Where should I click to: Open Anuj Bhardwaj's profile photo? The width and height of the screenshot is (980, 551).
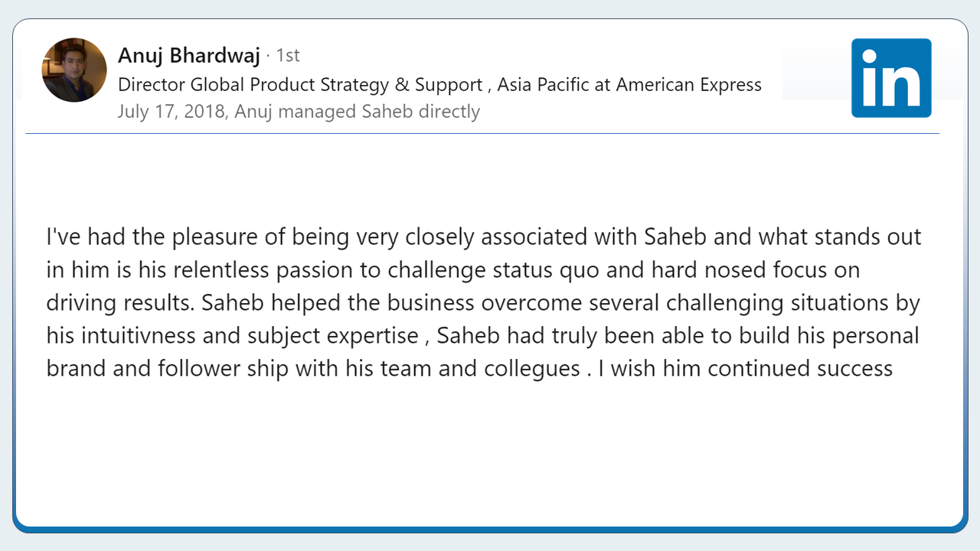(x=74, y=70)
